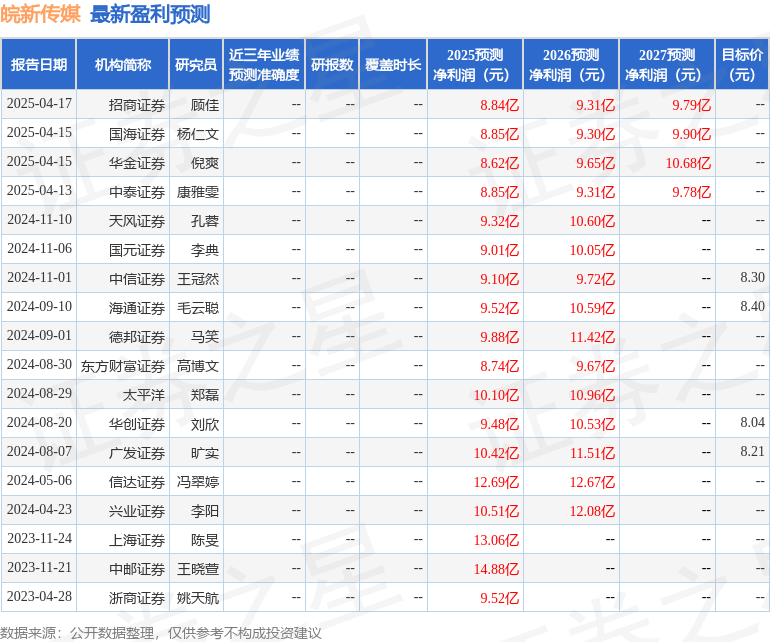Select the 2024-11-06 date cell
The image size is (770, 642).
[39, 249]
